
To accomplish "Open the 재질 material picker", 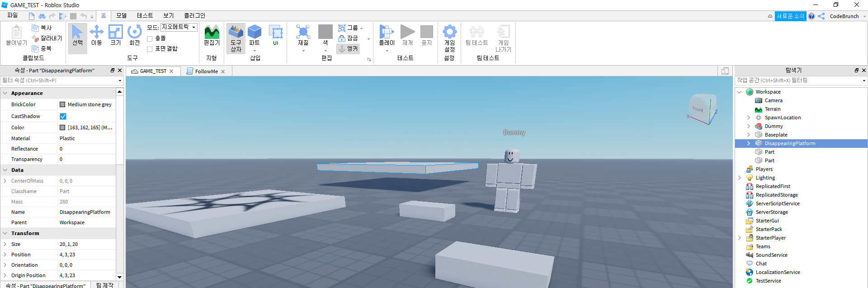I will [303, 36].
